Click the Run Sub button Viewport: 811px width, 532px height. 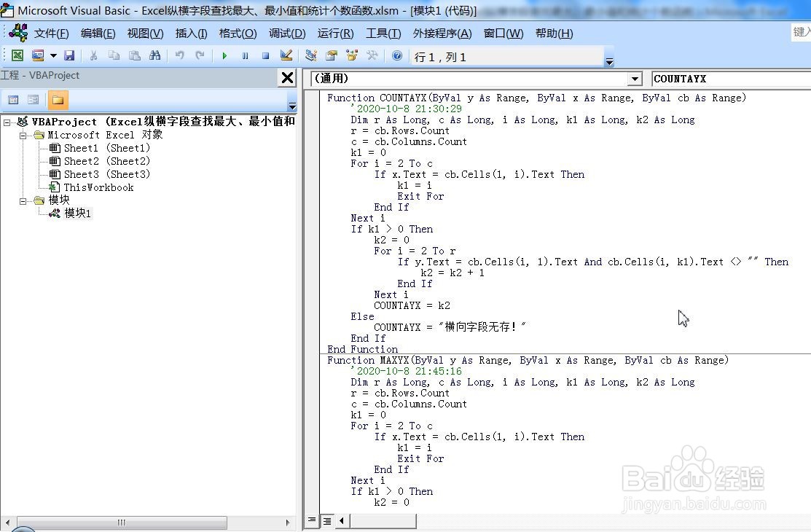[x=225, y=55]
